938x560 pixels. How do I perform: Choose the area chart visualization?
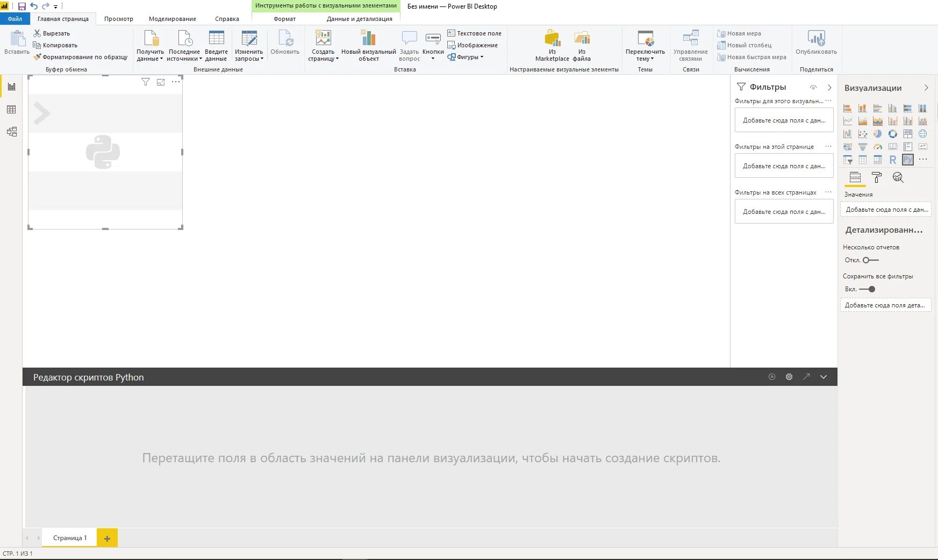click(x=863, y=121)
